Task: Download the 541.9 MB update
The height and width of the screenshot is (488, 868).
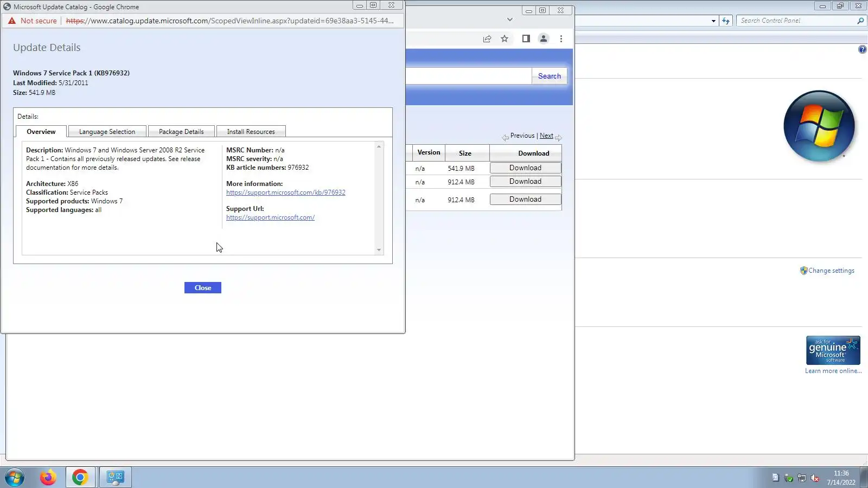Action: (525, 168)
